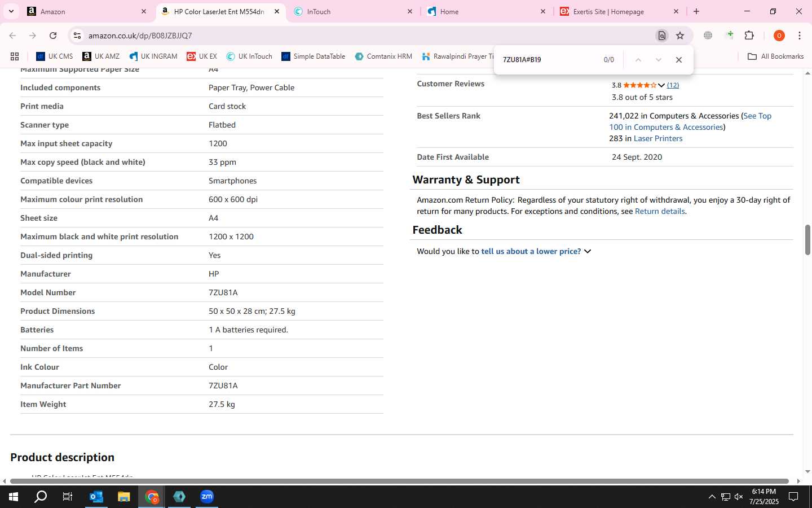Viewport: 812px width, 508px height.
Task: Open Comtanix HRM bookmark
Action: (383, 56)
